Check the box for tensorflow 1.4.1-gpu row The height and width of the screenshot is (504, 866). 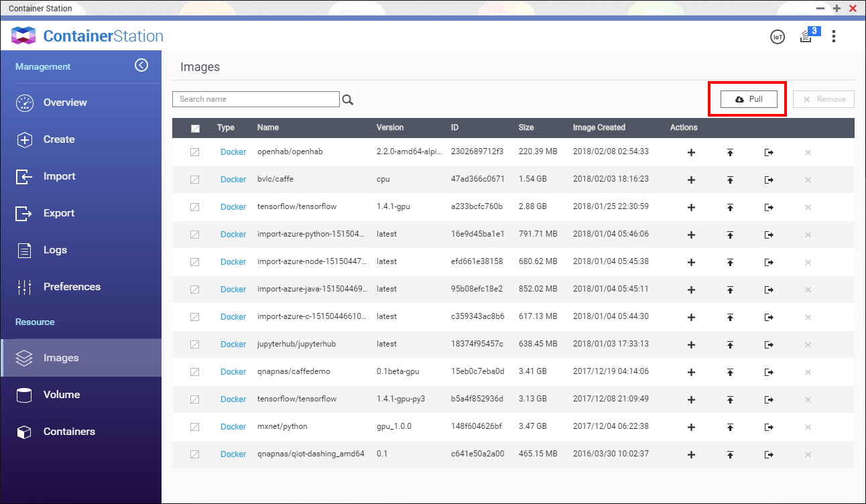point(195,207)
